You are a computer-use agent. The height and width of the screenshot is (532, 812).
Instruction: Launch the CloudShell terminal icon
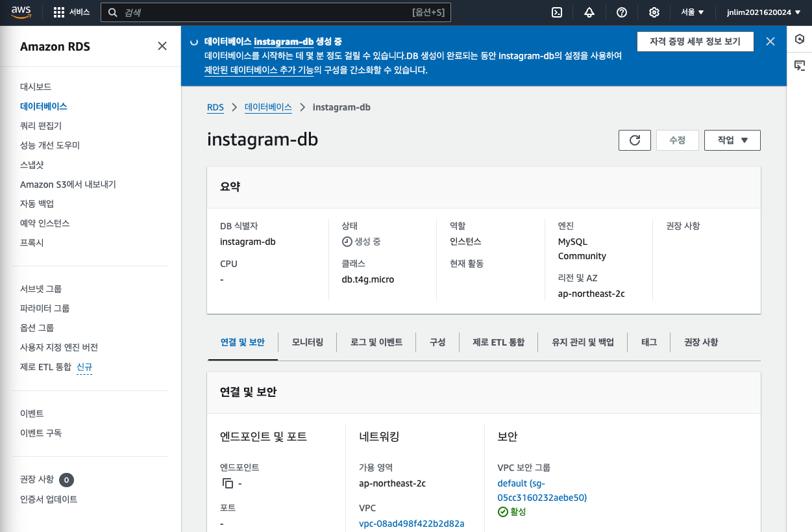tap(556, 12)
